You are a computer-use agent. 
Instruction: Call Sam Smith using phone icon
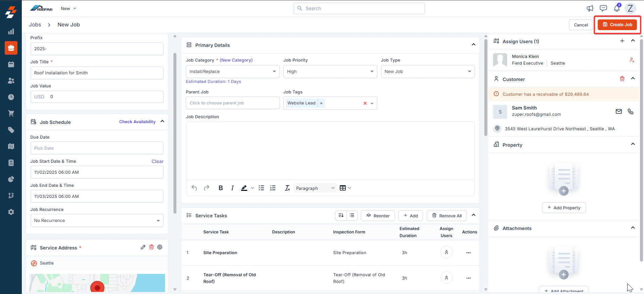[x=631, y=112]
